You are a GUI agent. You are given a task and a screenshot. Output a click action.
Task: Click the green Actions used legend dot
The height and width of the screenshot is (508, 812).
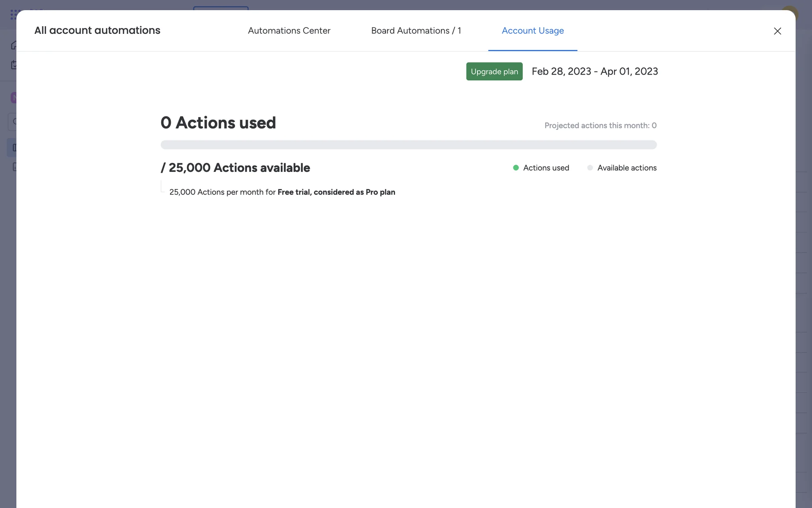coord(516,168)
